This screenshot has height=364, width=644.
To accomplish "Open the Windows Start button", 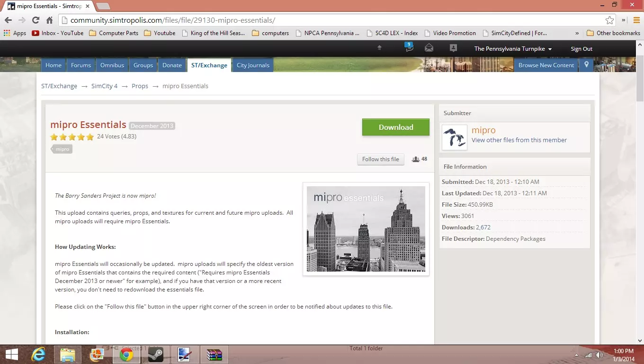I will tap(11, 355).
